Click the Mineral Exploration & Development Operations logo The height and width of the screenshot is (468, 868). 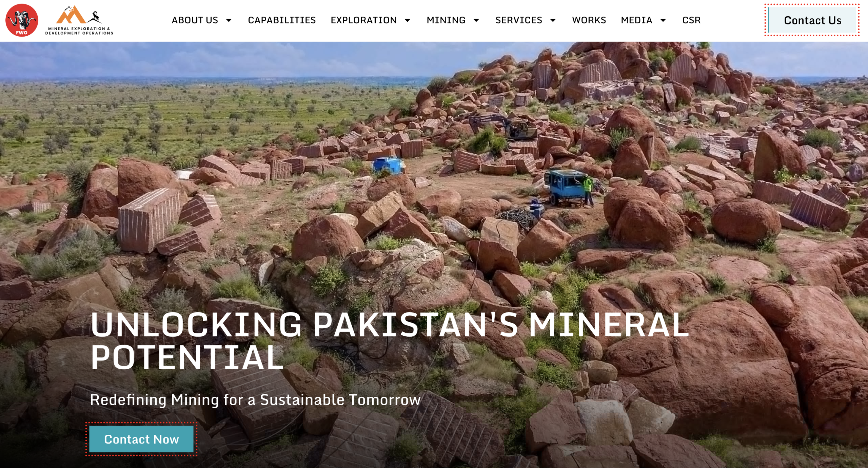click(x=79, y=20)
